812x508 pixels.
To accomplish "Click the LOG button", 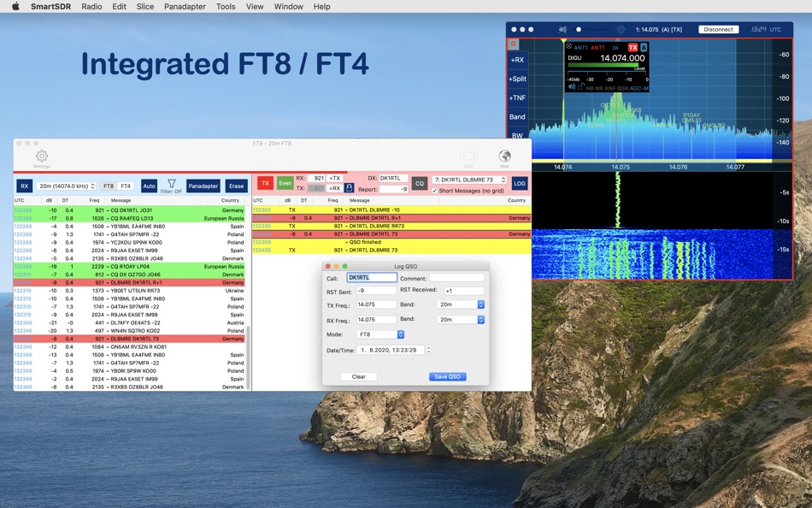I will (520, 183).
